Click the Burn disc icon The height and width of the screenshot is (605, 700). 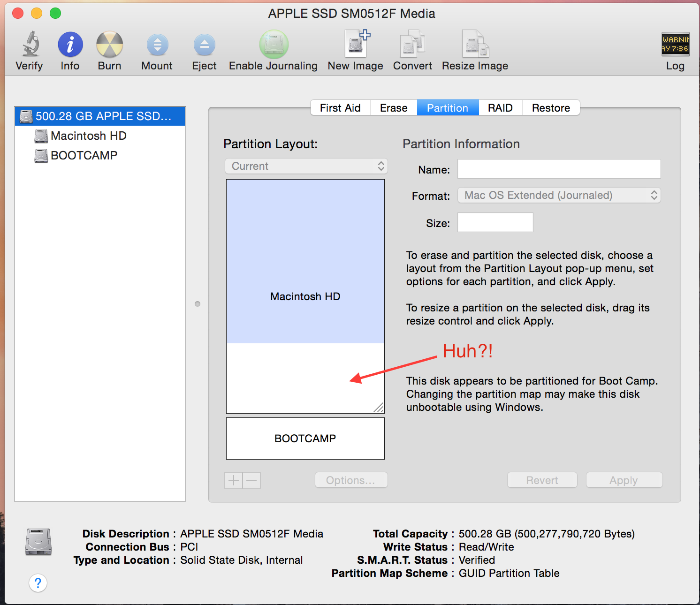coord(109,45)
